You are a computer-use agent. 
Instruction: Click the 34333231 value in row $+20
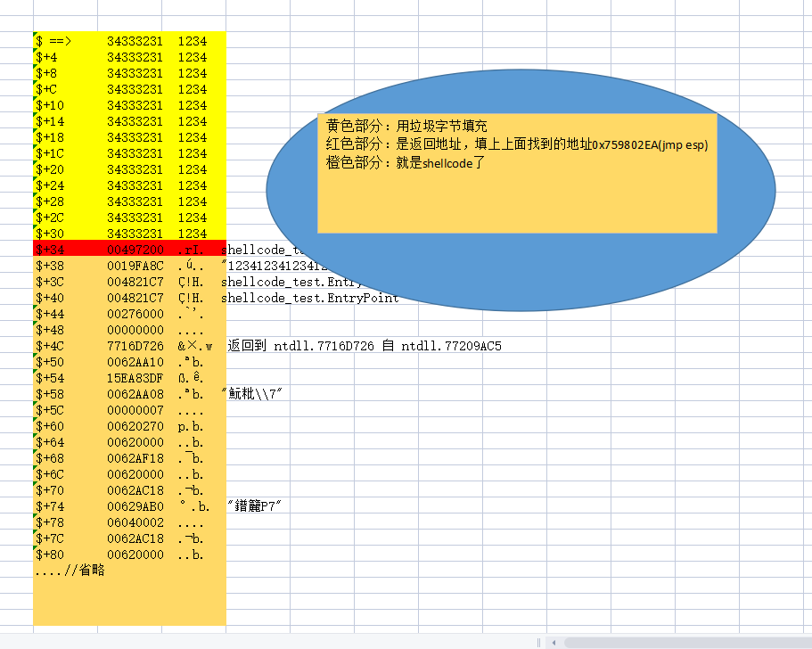click(x=135, y=169)
